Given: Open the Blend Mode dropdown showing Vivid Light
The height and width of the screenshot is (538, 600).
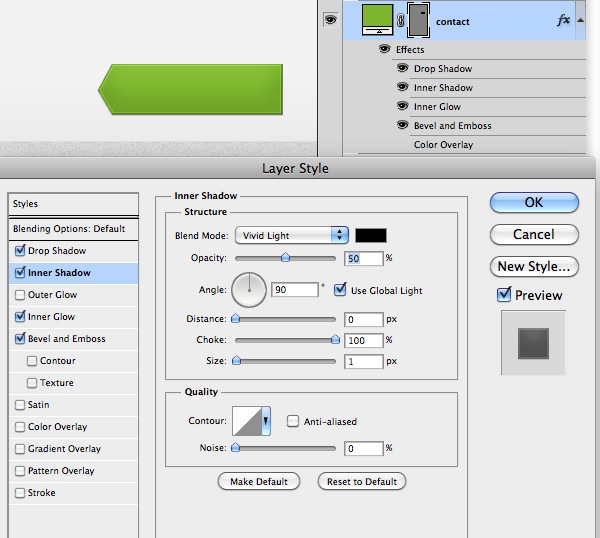Looking at the screenshot, I should 292,235.
